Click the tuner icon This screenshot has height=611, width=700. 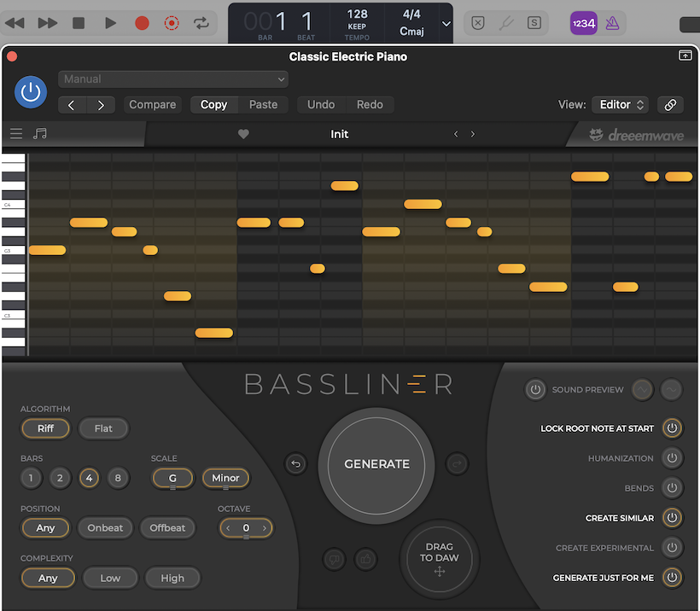pyautogui.click(x=506, y=23)
